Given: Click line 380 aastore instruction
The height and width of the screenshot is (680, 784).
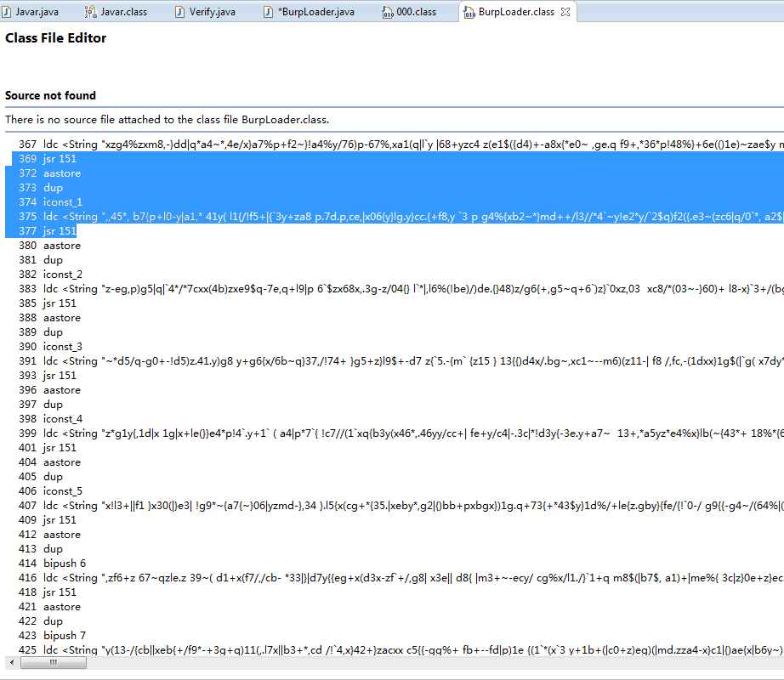Looking at the screenshot, I should [x=49, y=246].
